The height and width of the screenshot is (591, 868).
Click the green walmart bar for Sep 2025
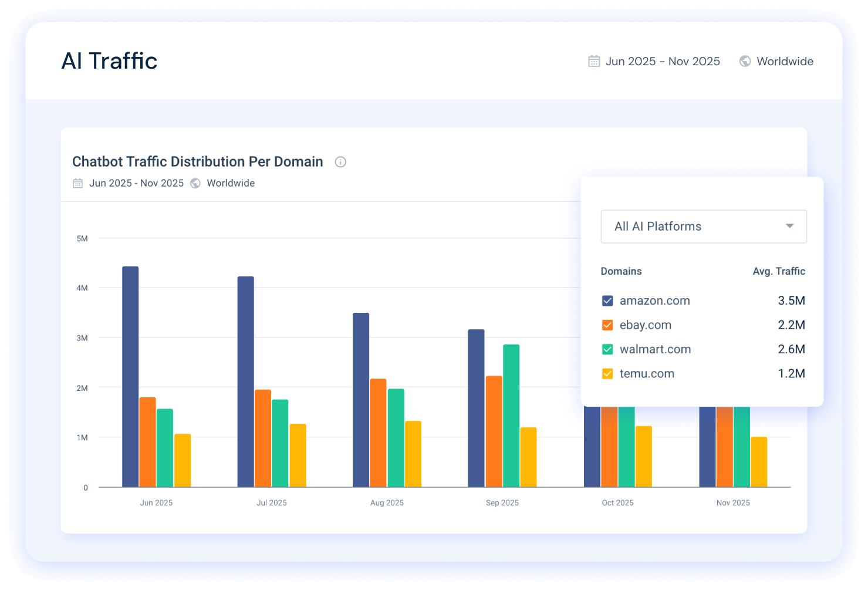click(x=511, y=416)
